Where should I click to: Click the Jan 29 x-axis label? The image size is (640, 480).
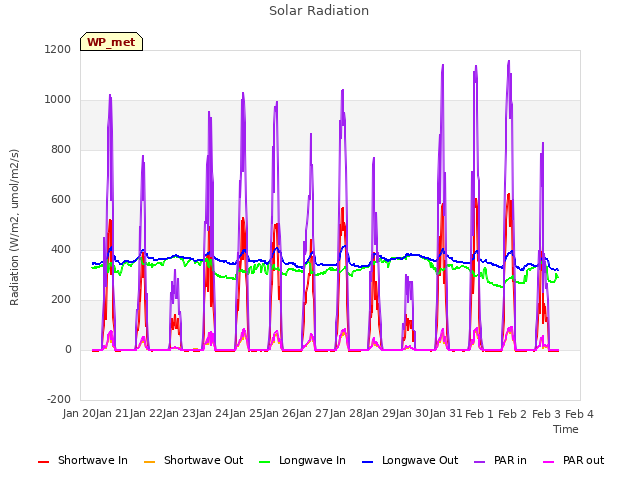[x=379, y=413]
